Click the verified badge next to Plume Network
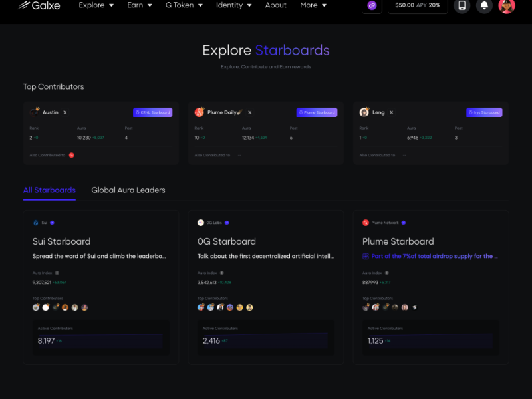The height and width of the screenshot is (399, 532). pyautogui.click(x=404, y=223)
